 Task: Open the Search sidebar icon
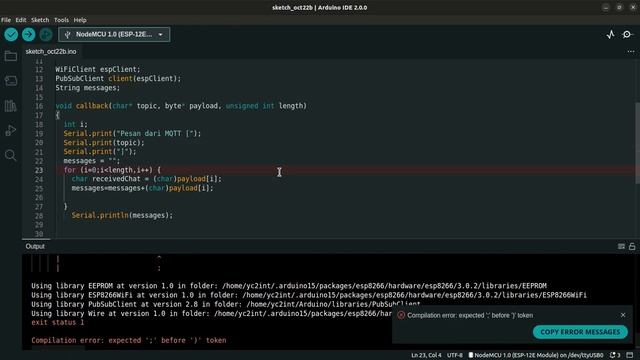[11, 156]
